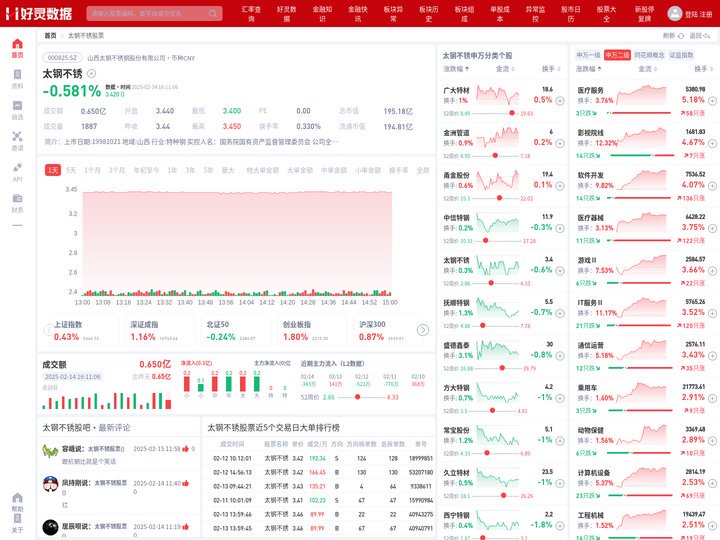Click the 首页 breadcrumb link
720x540 pixels.
click(51, 35)
